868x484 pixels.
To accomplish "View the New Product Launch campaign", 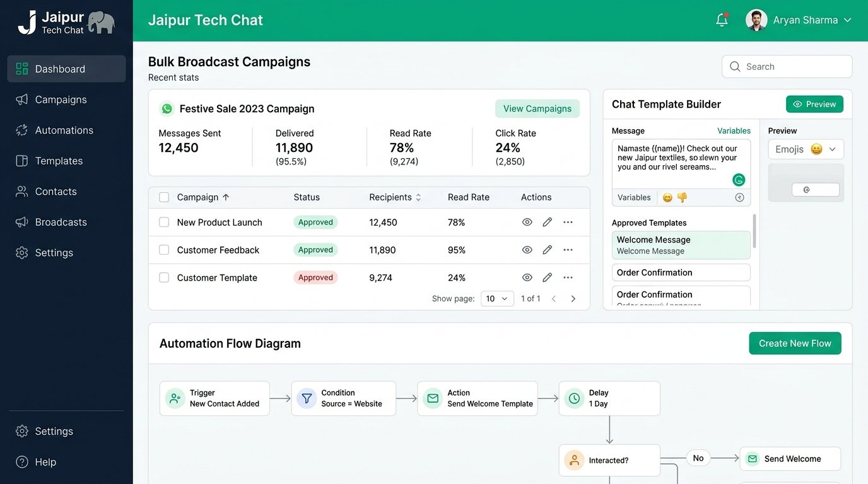I will 527,222.
